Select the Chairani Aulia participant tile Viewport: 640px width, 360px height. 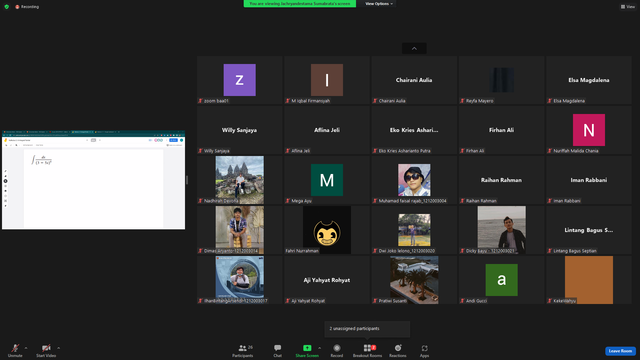414,80
